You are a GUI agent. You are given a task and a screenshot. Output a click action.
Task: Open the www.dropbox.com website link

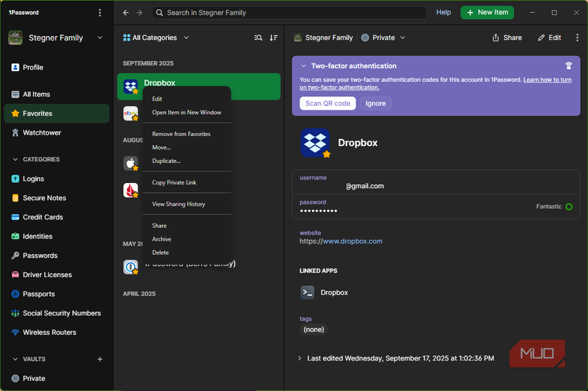353,241
